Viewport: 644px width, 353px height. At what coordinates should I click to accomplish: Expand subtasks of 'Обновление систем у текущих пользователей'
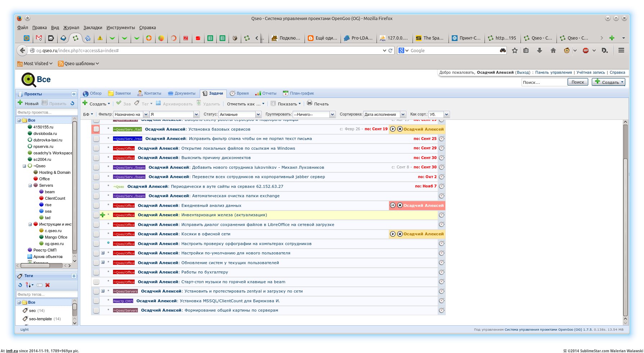[103, 262]
